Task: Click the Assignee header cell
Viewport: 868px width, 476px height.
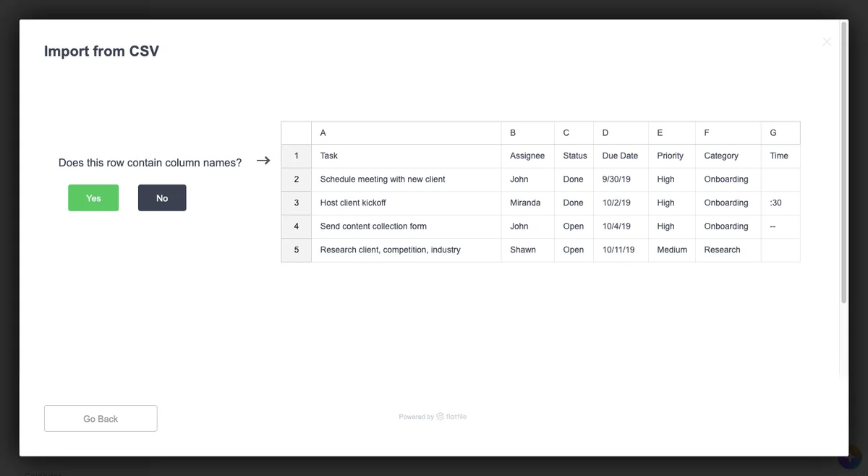Action: tap(527, 156)
